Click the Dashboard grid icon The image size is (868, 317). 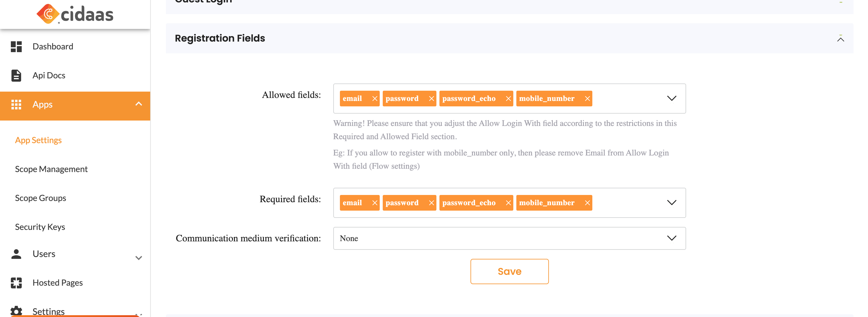coord(16,46)
